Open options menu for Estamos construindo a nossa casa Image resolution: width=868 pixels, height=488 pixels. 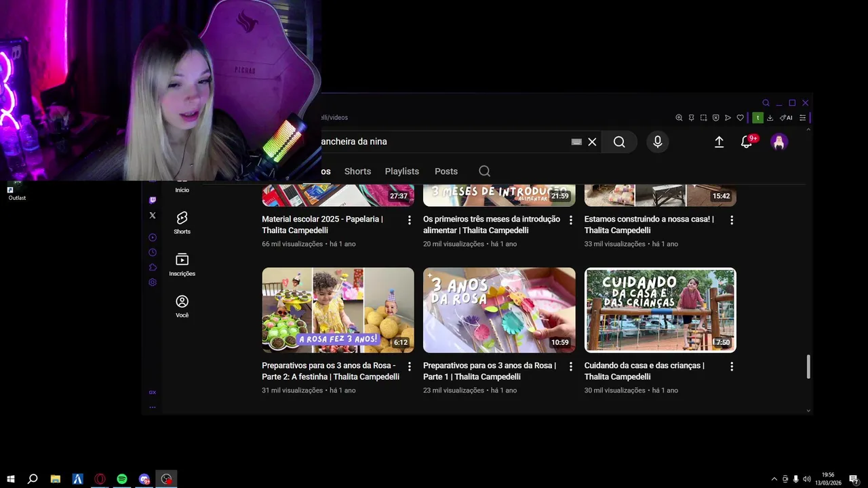[x=732, y=220]
